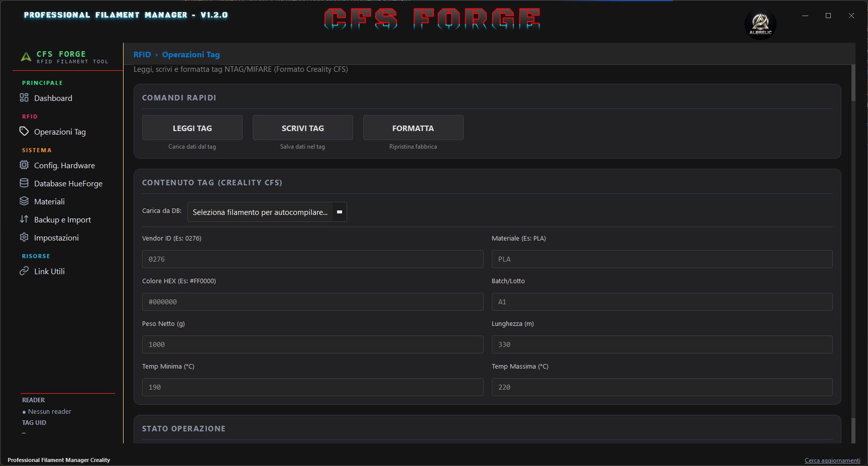Open the Seleziona filamento dropdown
This screenshot has width=868, height=466.
pos(267,212)
